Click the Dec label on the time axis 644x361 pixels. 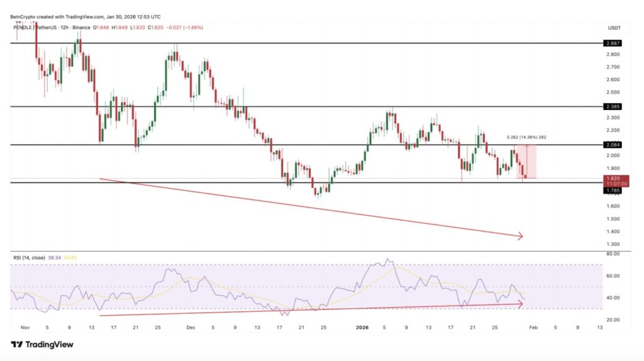point(190,328)
